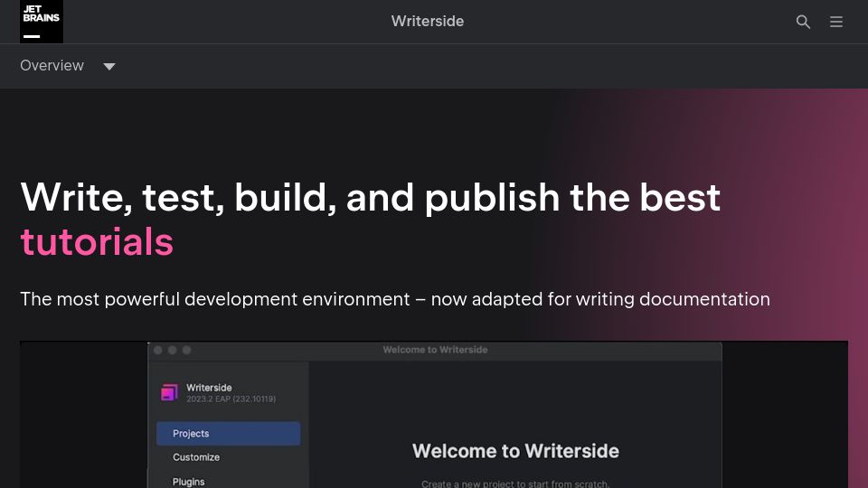
Task: Click the pink 'tutorials' headline word
Action: point(97,242)
